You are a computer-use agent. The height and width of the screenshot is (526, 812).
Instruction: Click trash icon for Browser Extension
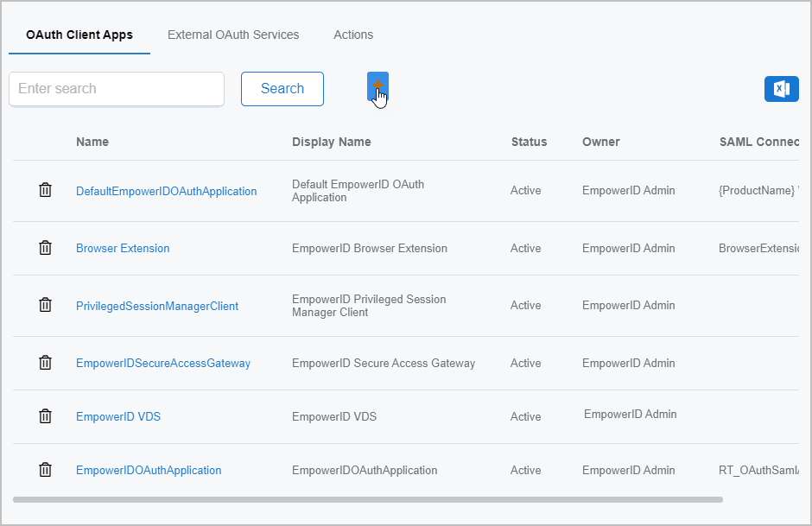coord(45,248)
